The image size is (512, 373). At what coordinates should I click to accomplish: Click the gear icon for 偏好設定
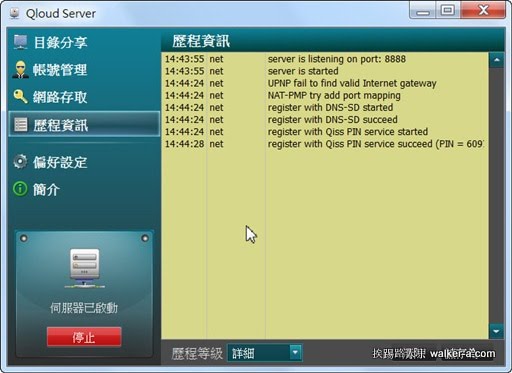click(21, 162)
